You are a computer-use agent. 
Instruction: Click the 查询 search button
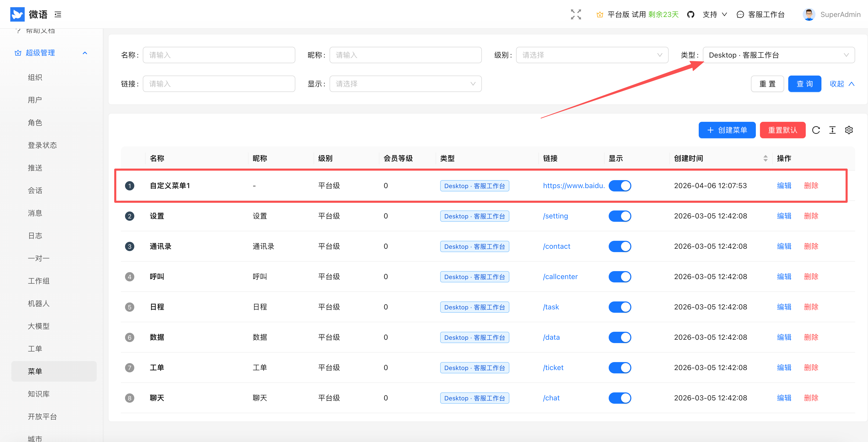[804, 84]
